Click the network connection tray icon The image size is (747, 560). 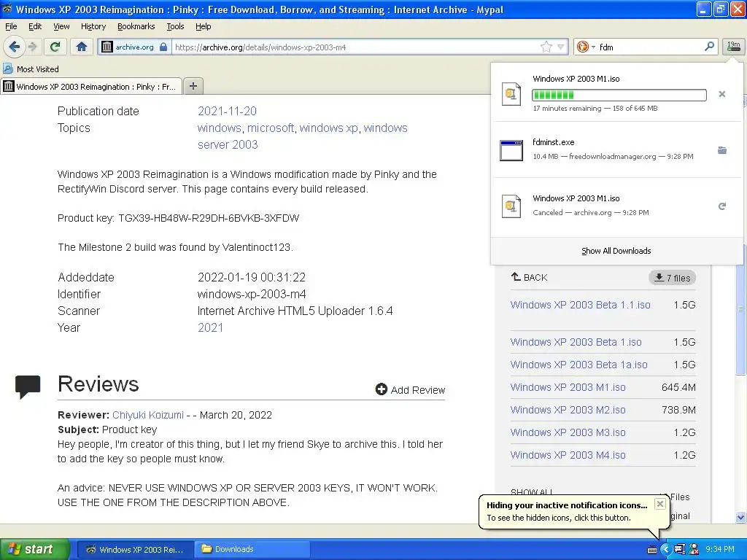[x=679, y=550]
